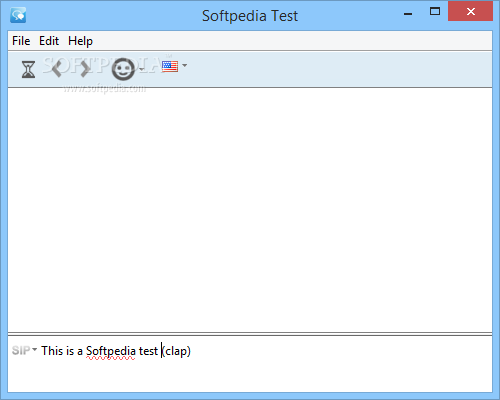Open the SIP protocol dropdown

24,350
